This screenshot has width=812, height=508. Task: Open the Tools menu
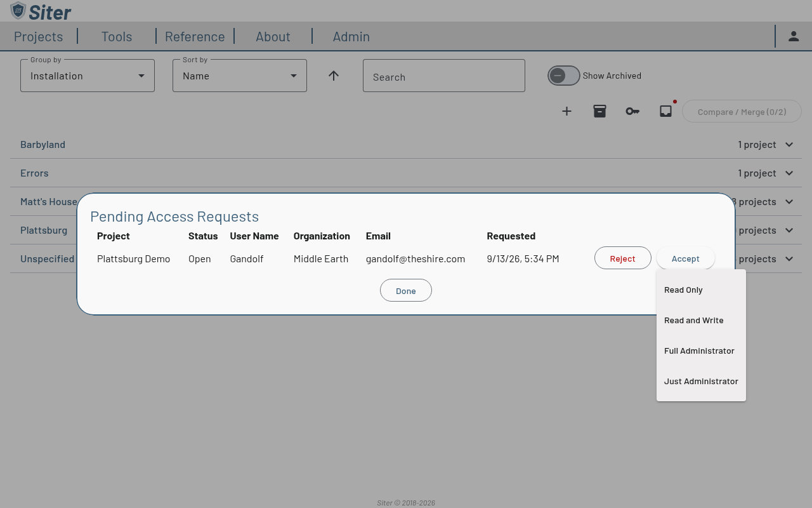(x=117, y=36)
